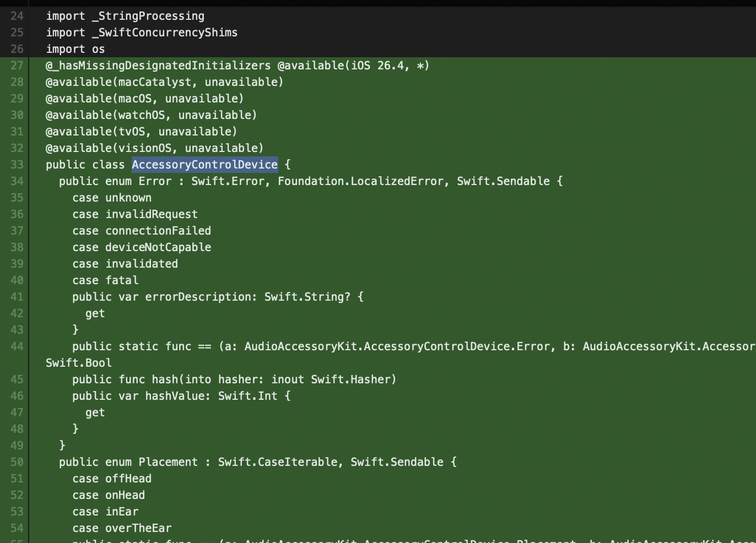Click the import _StringProcessing line
The height and width of the screenshot is (543, 756).
[125, 16]
